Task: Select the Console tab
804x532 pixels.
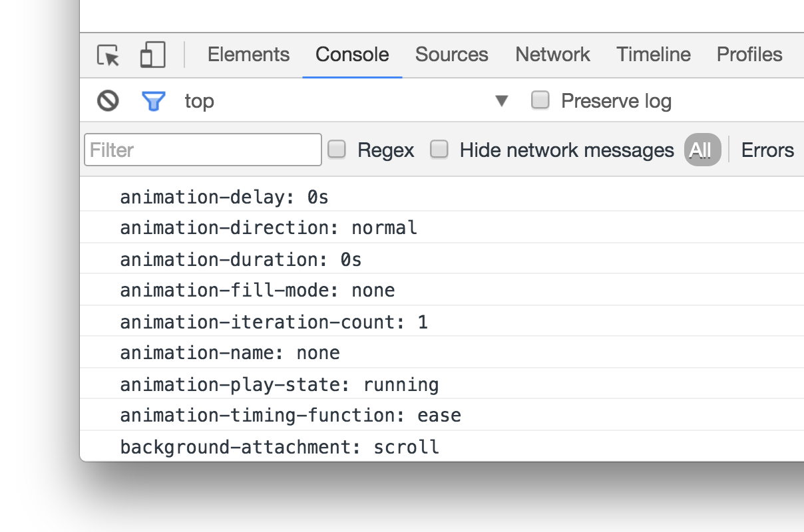Action: (352, 55)
